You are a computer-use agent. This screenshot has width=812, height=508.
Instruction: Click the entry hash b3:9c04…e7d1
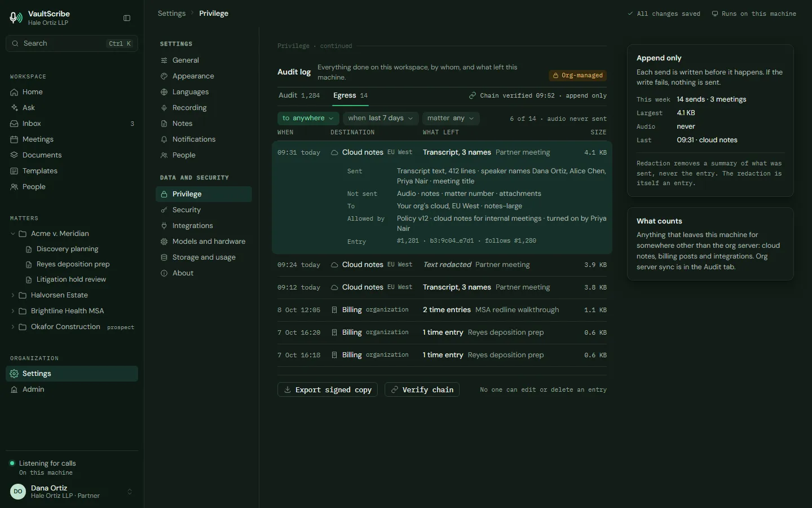pyautogui.click(x=452, y=240)
